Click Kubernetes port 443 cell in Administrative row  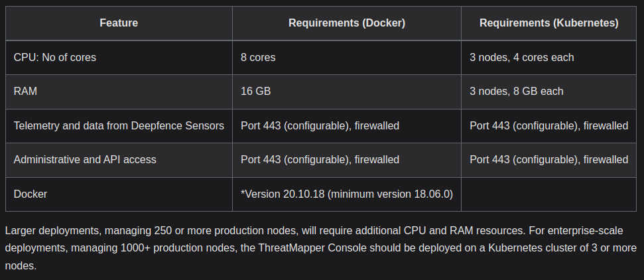[x=548, y=160]
